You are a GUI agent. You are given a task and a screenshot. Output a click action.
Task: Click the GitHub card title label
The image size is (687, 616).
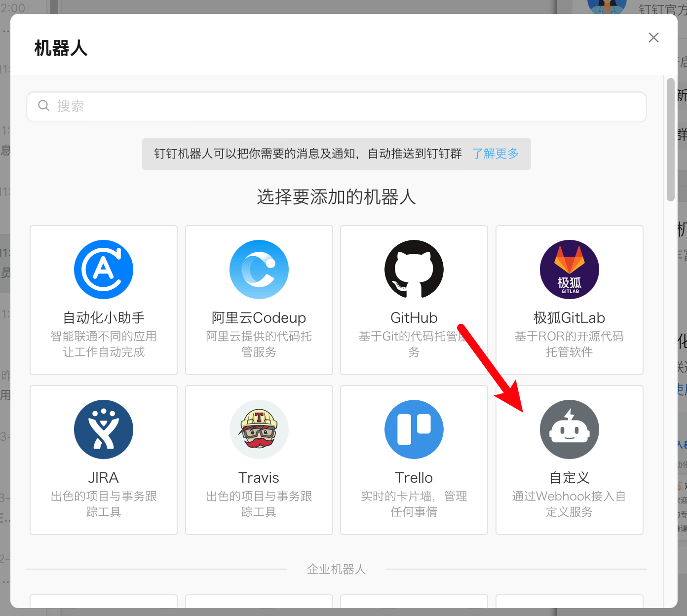click(x=414, y=318)
